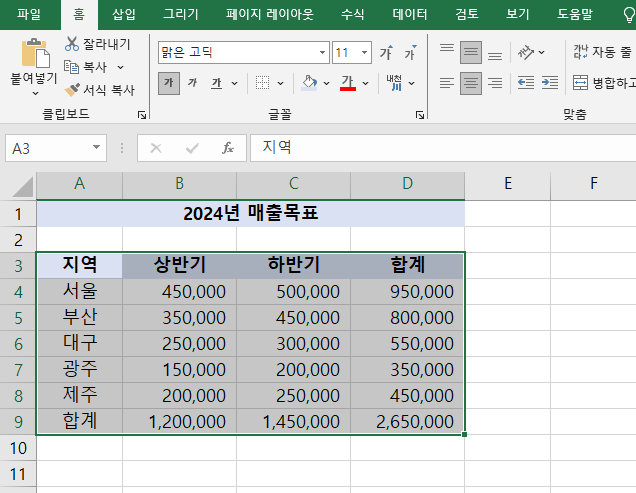
Task: Select column F header
Action: (593, 183)
